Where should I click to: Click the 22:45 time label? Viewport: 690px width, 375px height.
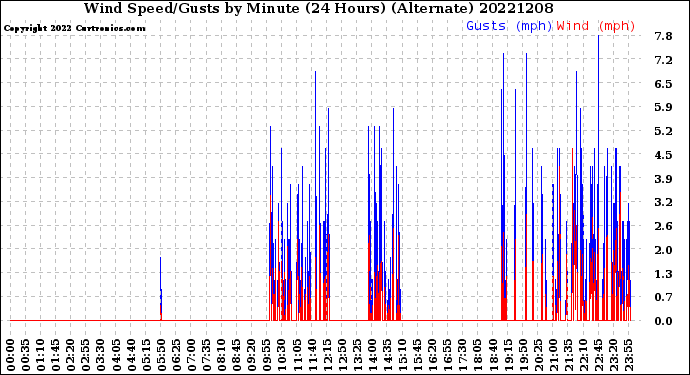pyautogui.click(x=598, y=355)
